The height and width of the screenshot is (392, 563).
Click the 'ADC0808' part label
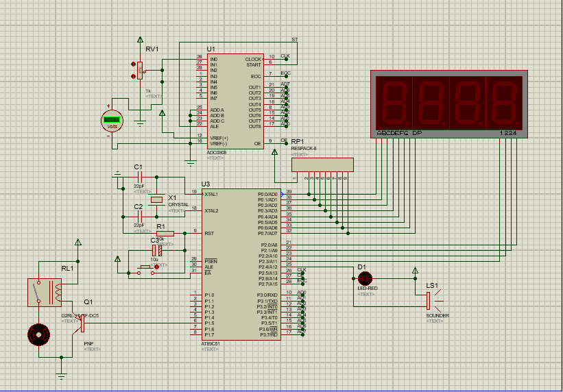(217, 153)
